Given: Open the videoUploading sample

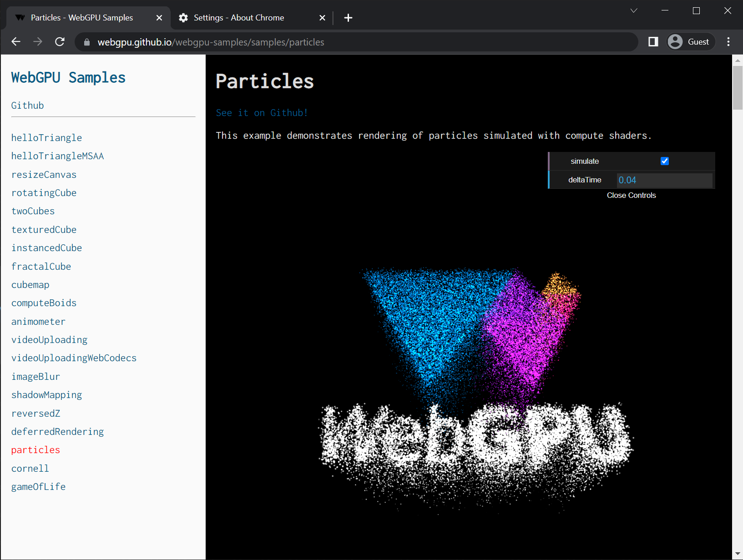Looking at the screenshot, I should pos(50,340).
